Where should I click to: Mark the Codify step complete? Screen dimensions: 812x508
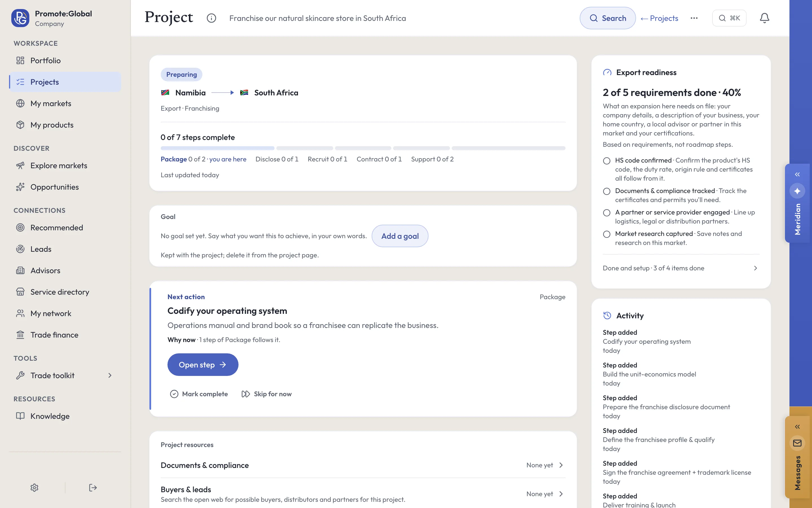click(199, 394)
